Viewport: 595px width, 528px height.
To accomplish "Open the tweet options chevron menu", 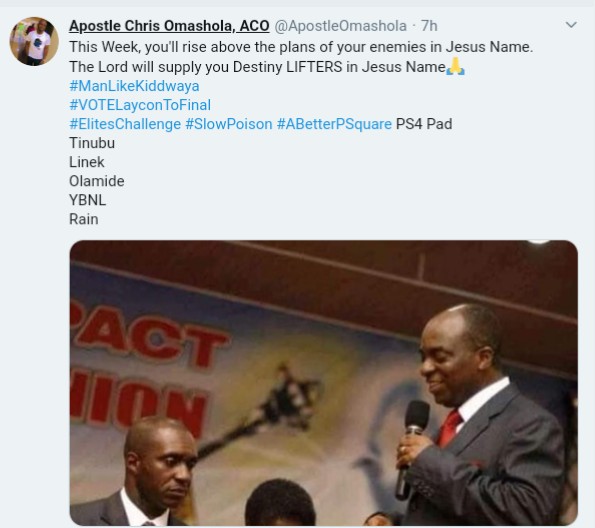I will [571, 25].
